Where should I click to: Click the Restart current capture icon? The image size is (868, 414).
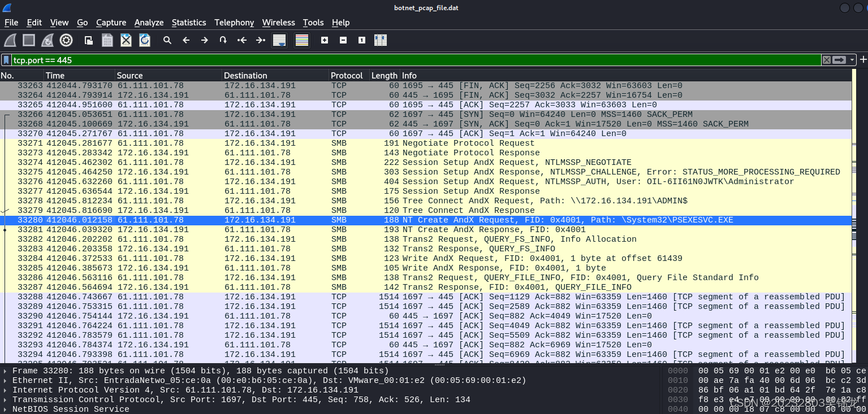pos(47,40)
